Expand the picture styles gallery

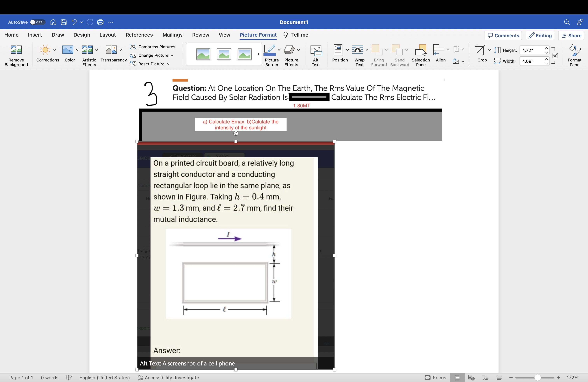point(258,54)
